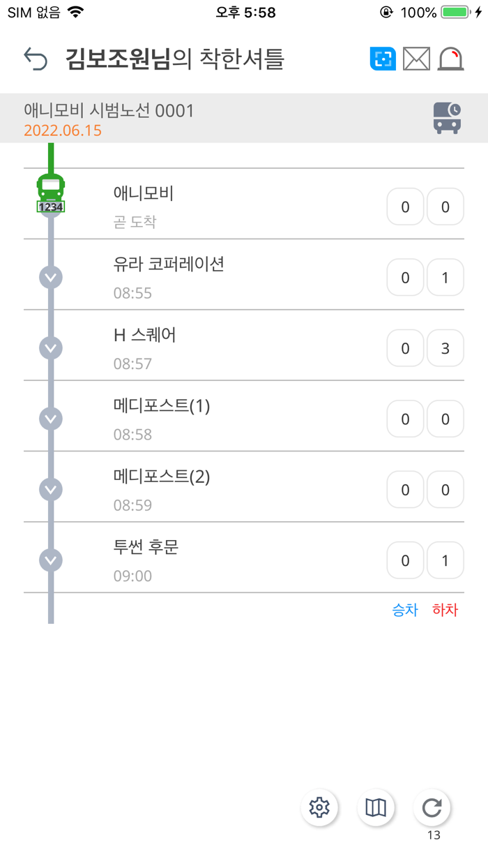Open the message envelope icon

click(x=416, y=59)
